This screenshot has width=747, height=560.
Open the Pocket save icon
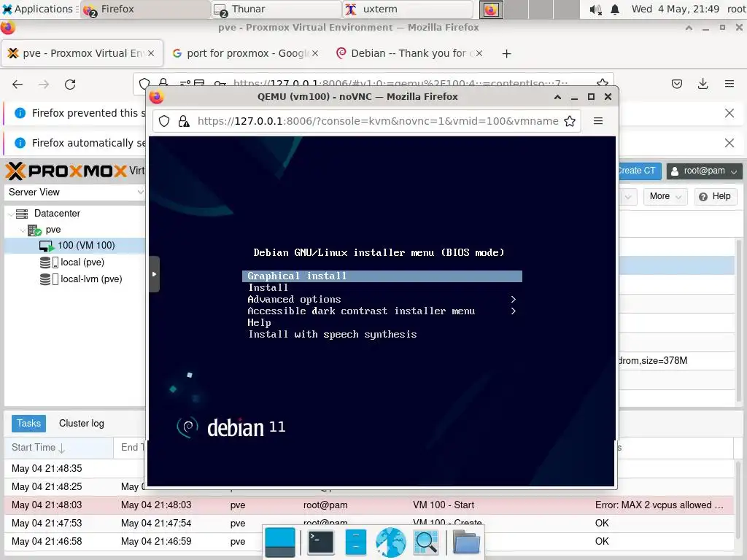(x=676, y=85)
